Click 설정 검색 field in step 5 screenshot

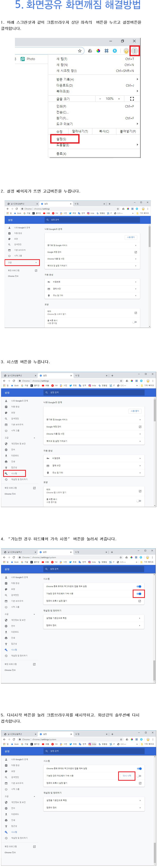(x=94, y=751)
